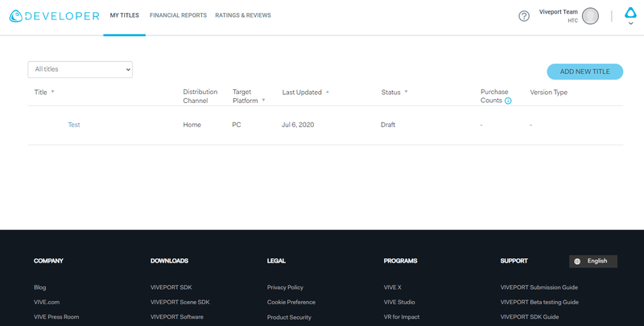Expand the chevron under VIVE logo
644x326 pixels.
pyautogui.click(x=631, y=23)
